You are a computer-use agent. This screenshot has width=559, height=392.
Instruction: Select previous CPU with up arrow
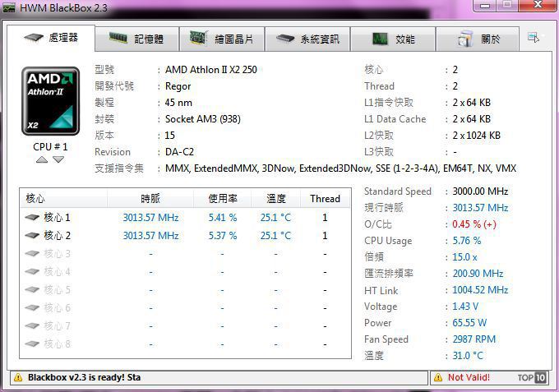pos(42,159)
